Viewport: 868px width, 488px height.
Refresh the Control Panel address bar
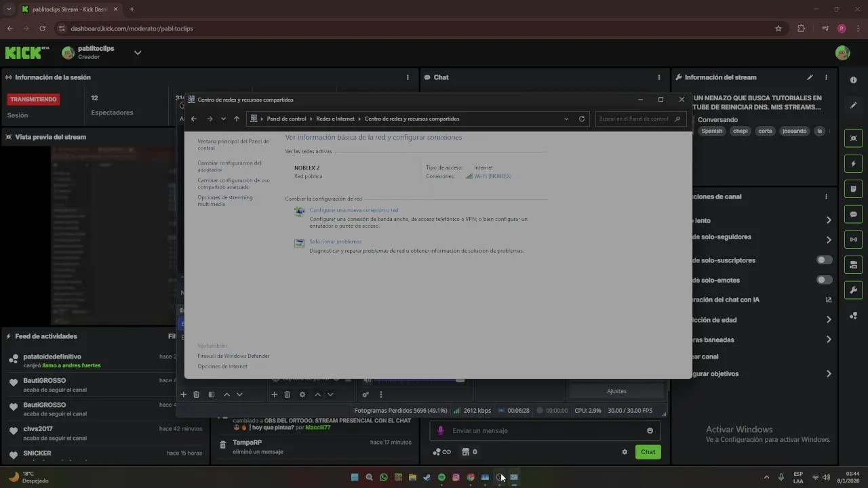pyautogui.click(x=581, y=119)
